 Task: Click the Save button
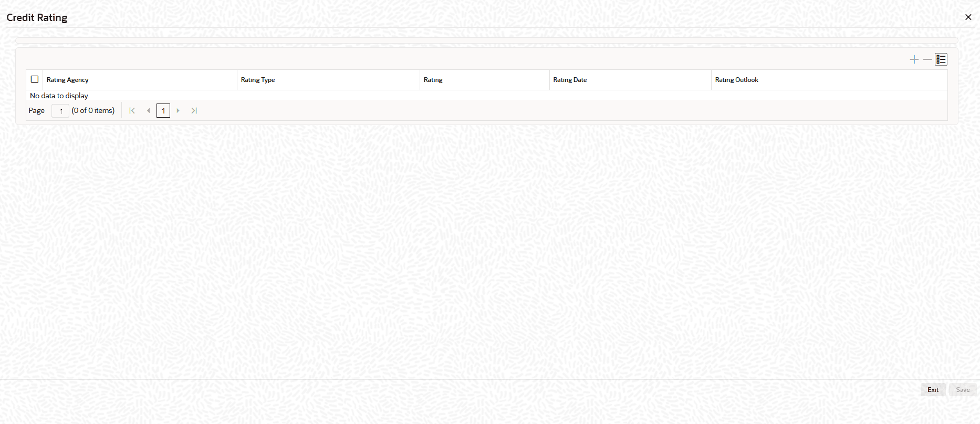pyautogui.click(x=963, y=390)
